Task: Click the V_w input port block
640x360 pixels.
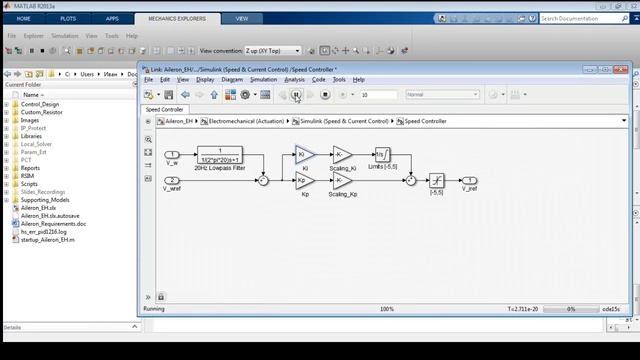Action: pyautogui.click(x=172, y=155)
